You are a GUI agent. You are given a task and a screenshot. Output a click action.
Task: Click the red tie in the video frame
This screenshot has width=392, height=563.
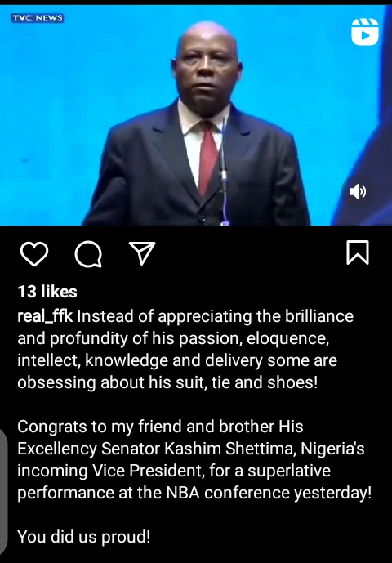click(x=208, y=159)
